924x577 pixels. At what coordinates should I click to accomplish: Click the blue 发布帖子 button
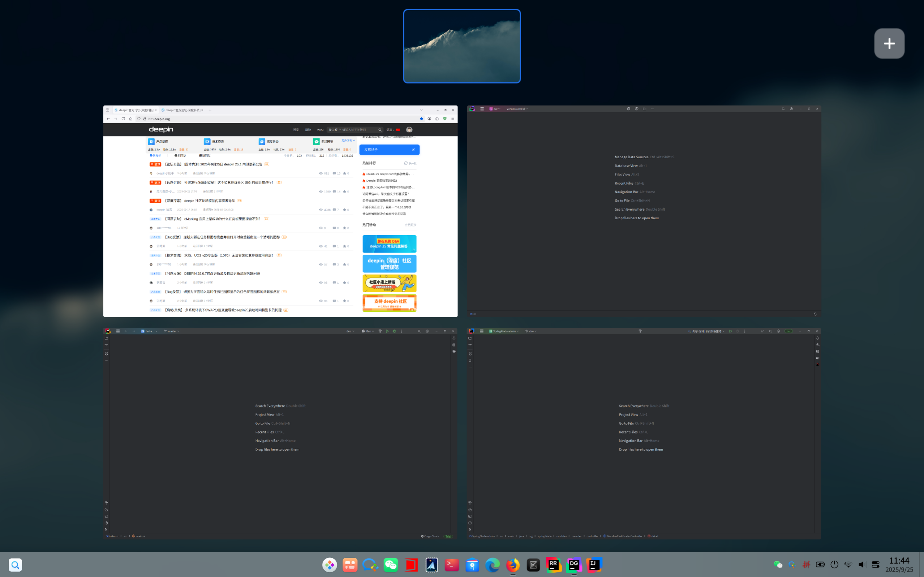tap(389, 150)
